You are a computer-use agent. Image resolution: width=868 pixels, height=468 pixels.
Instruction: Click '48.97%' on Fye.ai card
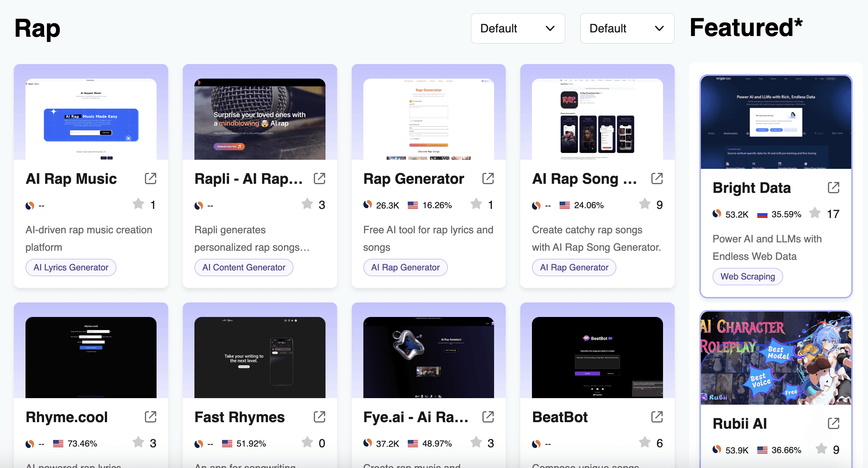[x=437, y=444]
